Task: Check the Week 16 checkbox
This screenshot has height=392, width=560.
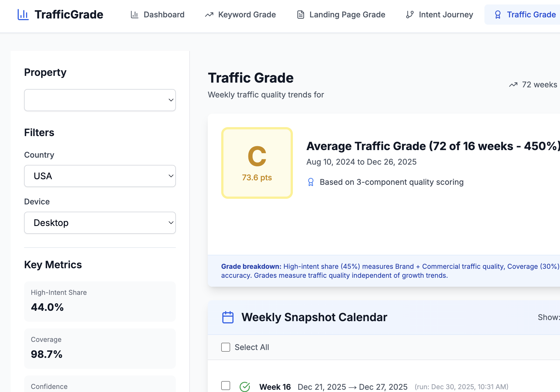Action: point(225,386)
